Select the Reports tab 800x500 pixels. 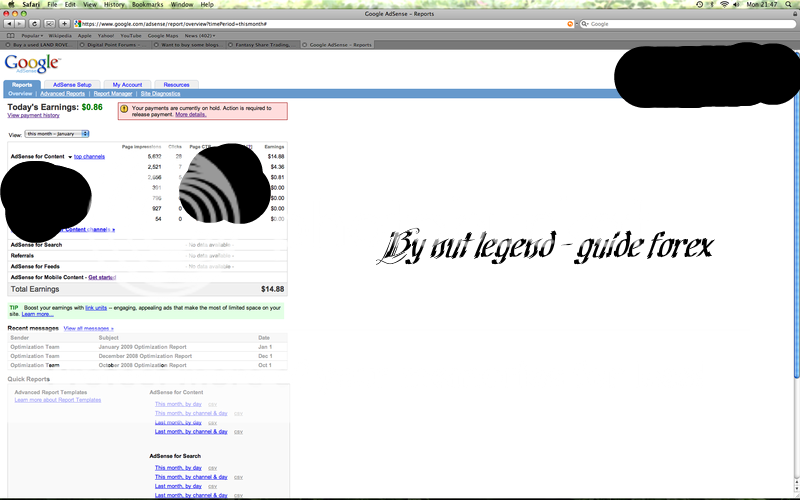(x=22, y=85)
